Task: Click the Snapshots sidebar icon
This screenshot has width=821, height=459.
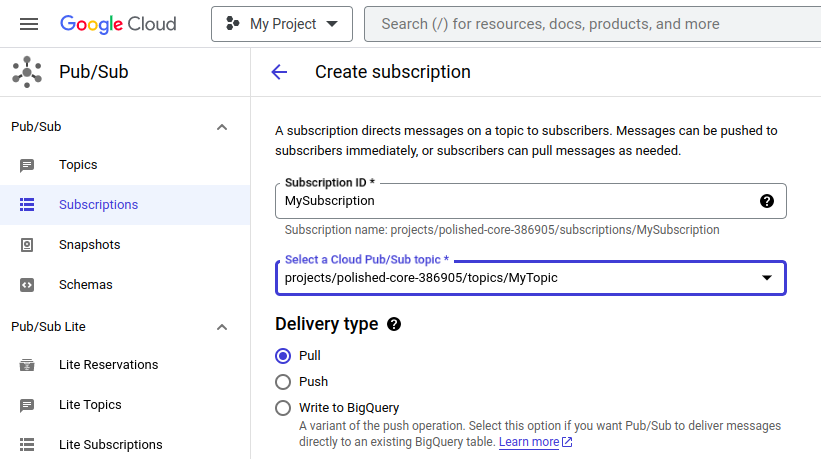Action: click(27, 245)
